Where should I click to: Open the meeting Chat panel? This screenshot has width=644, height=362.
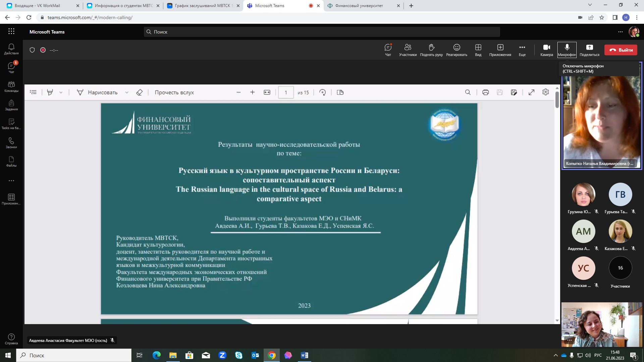(388, 50)
